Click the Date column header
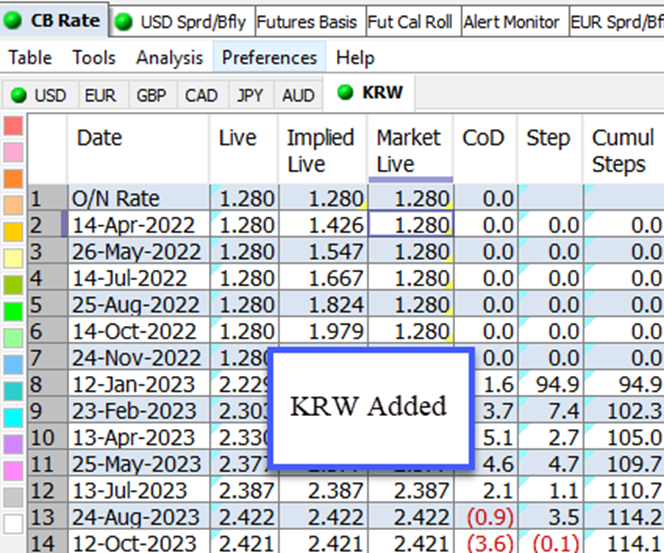This screenshot has height=553, width=664. tap(138, 149)
